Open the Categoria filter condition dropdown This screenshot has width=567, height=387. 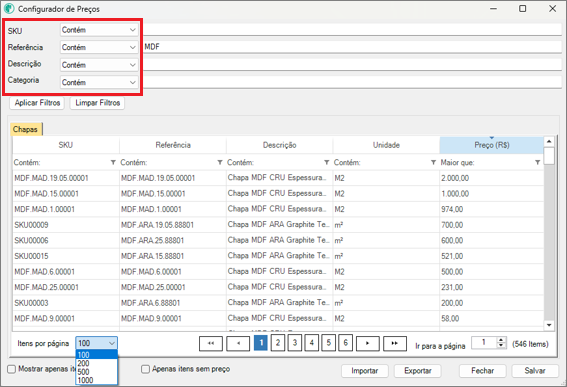(99, 82)
